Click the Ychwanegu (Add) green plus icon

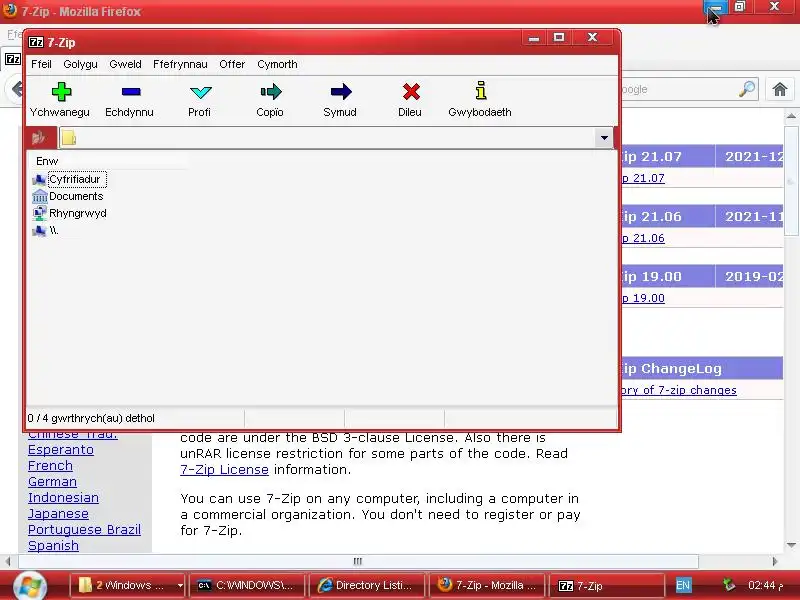coord(61,92)
